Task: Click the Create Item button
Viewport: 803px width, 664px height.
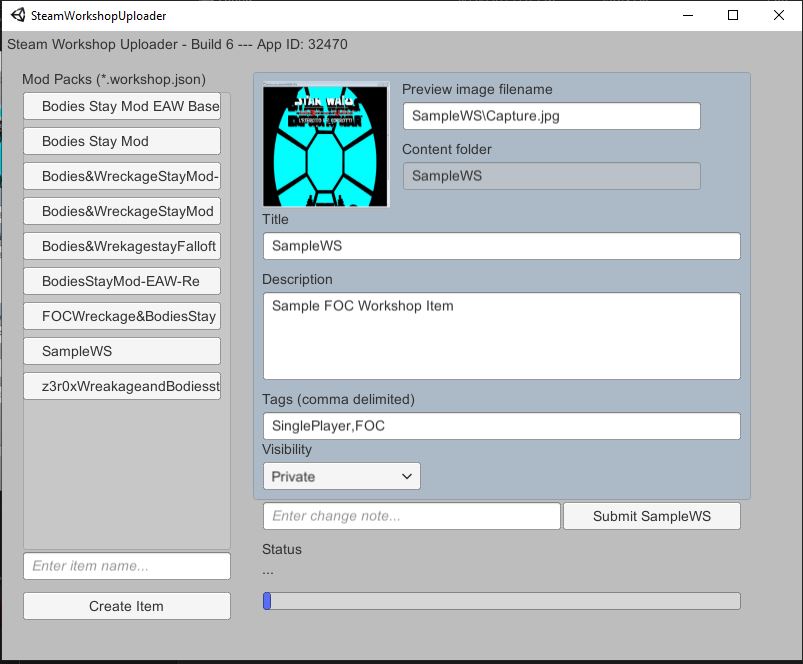Action: pos(126,606)
